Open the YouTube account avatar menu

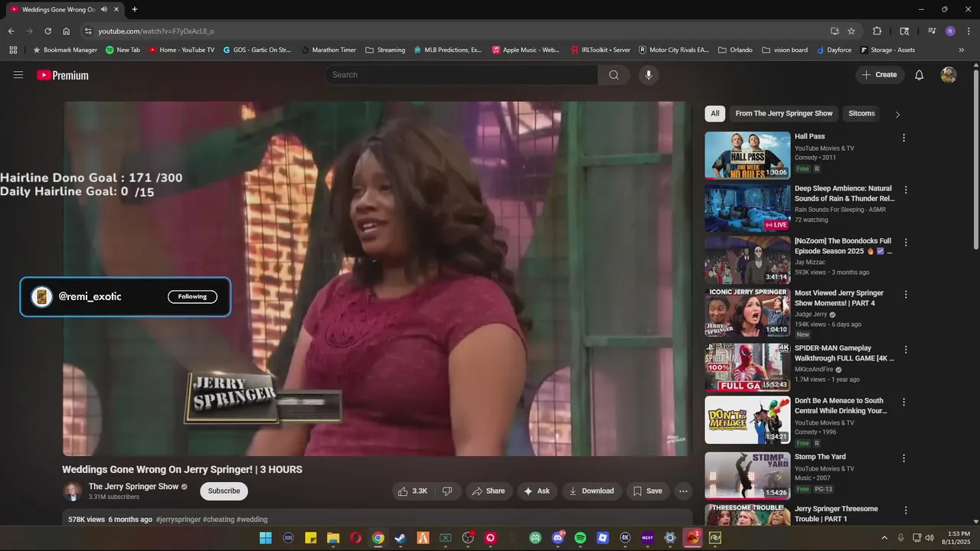[949, 75]
